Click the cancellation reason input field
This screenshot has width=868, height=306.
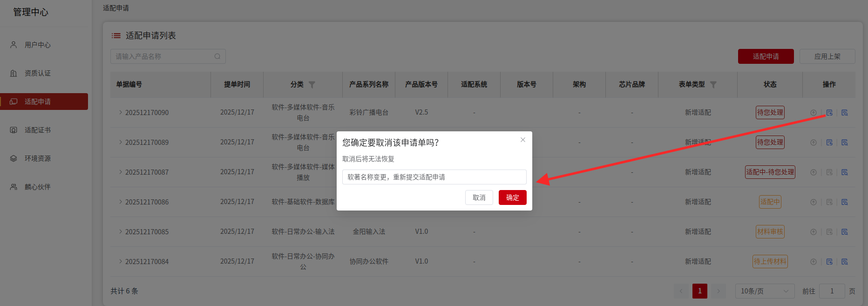[434, 177]
